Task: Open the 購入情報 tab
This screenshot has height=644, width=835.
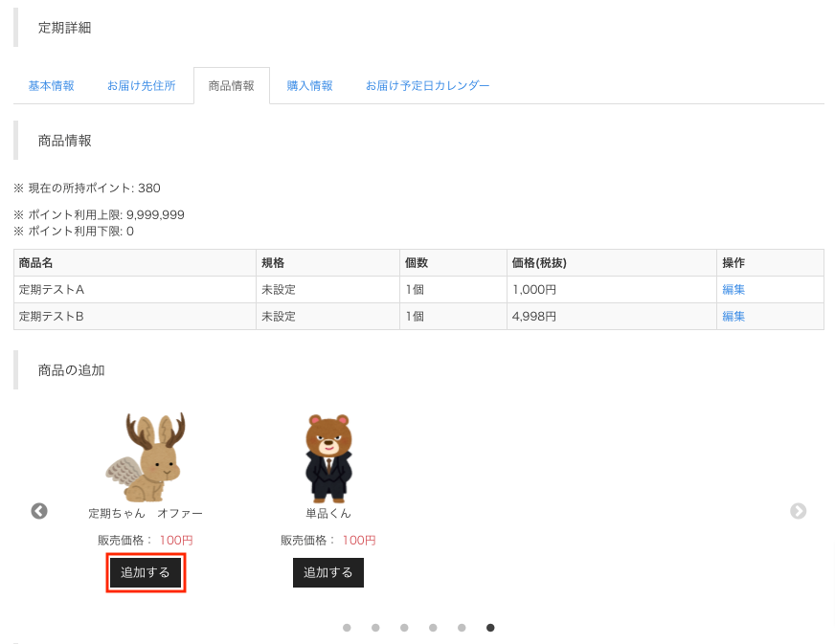Action: click(309, 86)
